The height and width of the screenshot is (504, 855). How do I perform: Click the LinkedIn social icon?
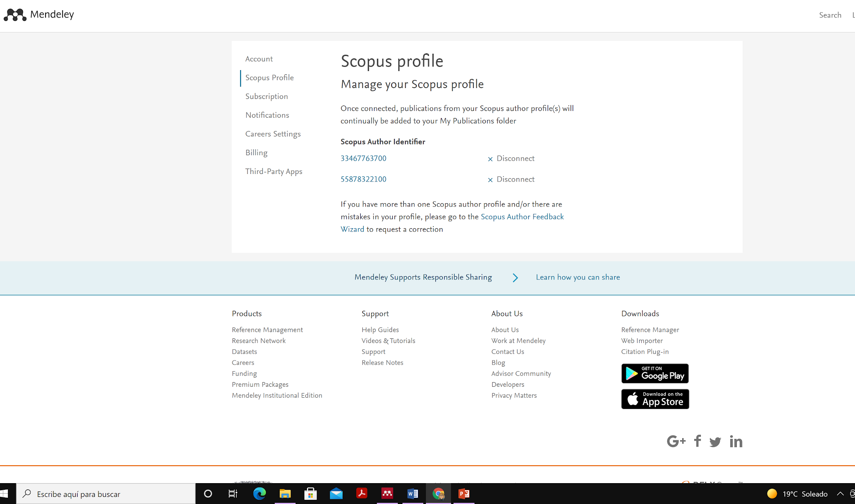point(736,441)
